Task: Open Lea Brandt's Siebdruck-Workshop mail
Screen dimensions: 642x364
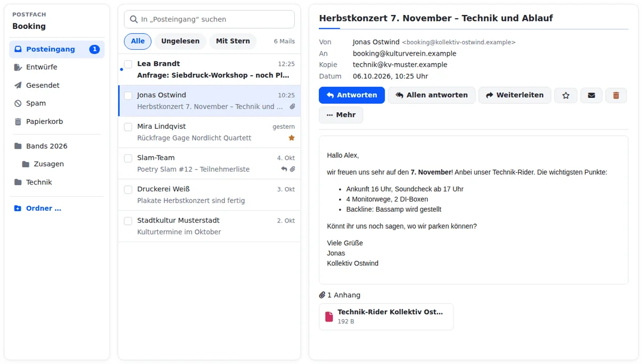Action: point(209,69)
